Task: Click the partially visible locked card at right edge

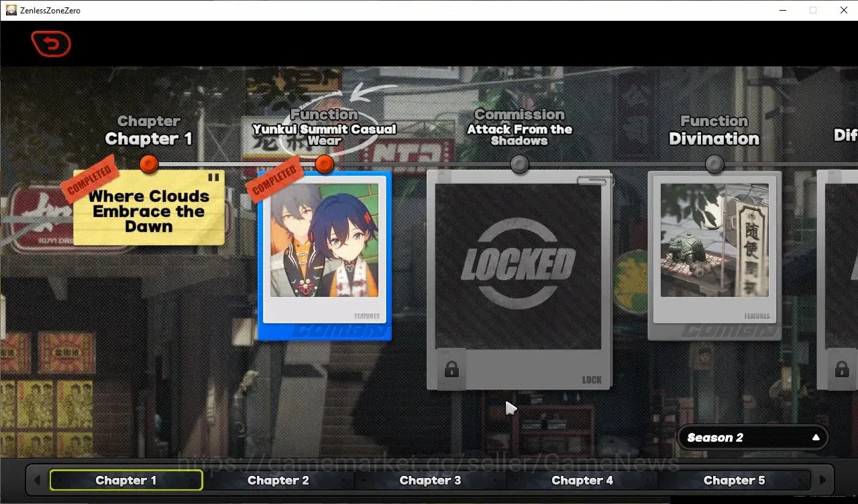Action: tap(837, 279)
